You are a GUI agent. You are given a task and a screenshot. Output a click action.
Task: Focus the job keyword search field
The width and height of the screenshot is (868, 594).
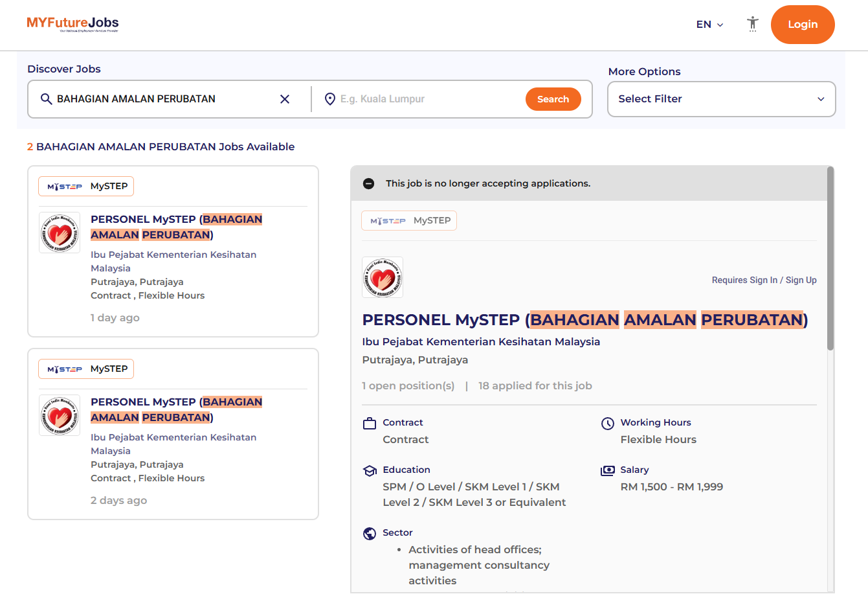(162, 99)
